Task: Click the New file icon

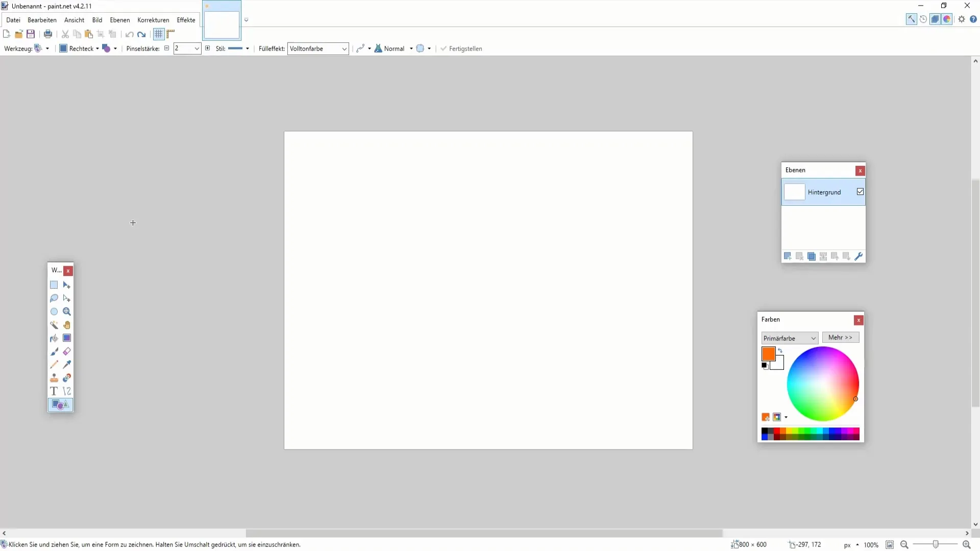Action: pos(7,34)
